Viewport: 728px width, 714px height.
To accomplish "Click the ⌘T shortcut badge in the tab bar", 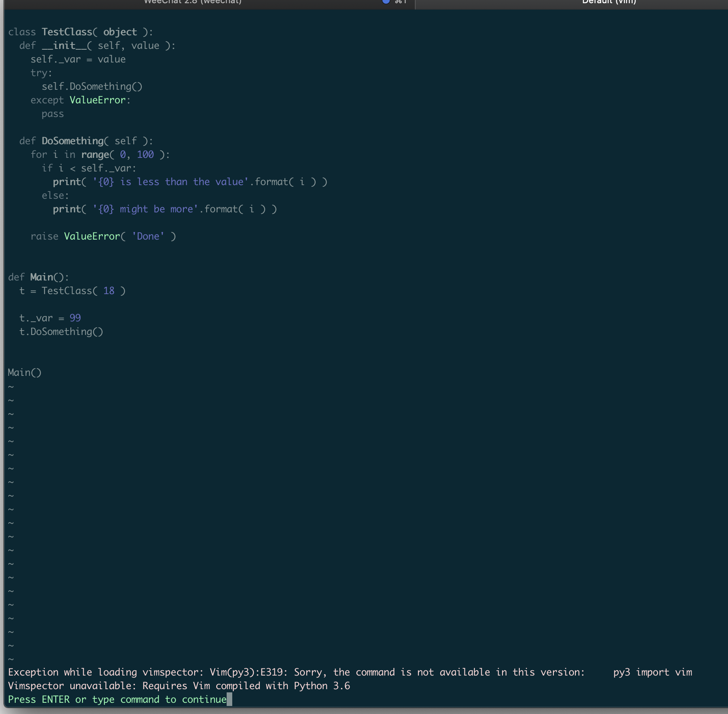I will [x=400, y=2].
